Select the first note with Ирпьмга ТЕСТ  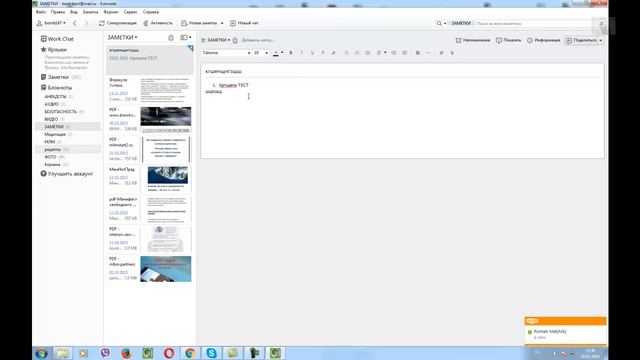point(150,60)
